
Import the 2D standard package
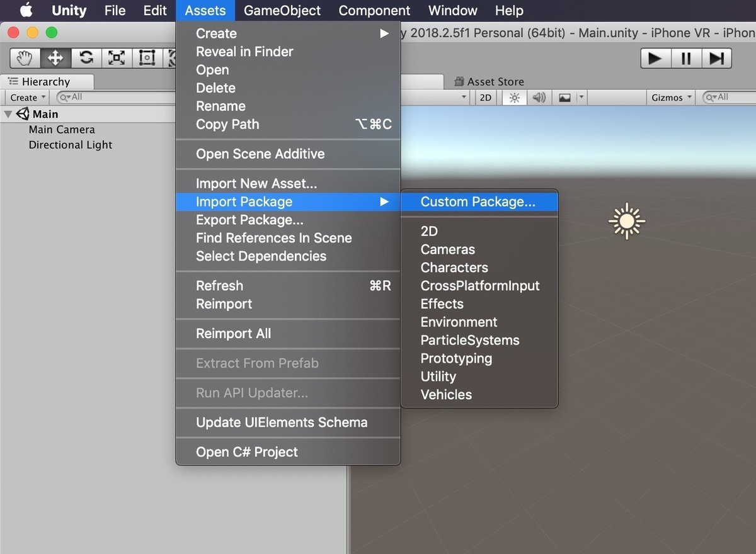click(479, 232)
